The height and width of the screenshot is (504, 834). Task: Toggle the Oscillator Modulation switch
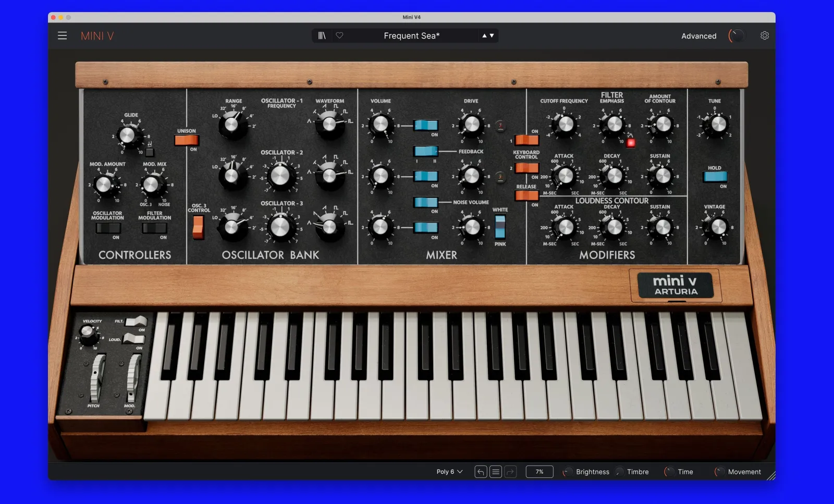[108, 228]
